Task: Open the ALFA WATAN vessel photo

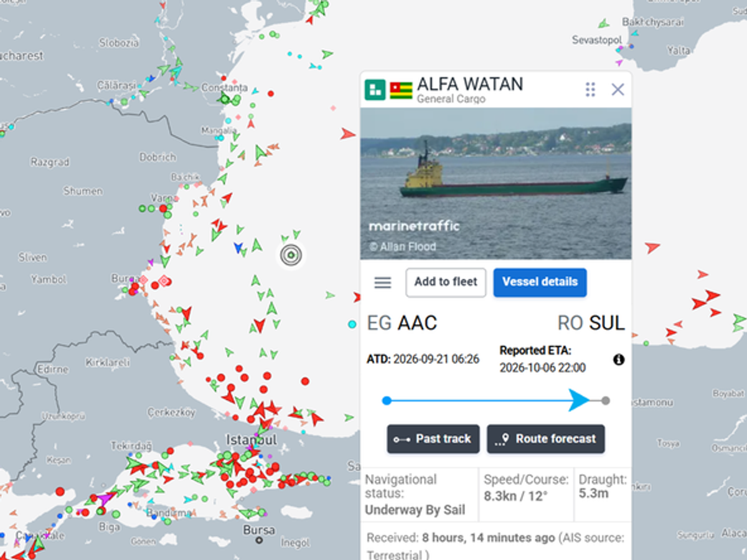Action: (x=496, y=184)
